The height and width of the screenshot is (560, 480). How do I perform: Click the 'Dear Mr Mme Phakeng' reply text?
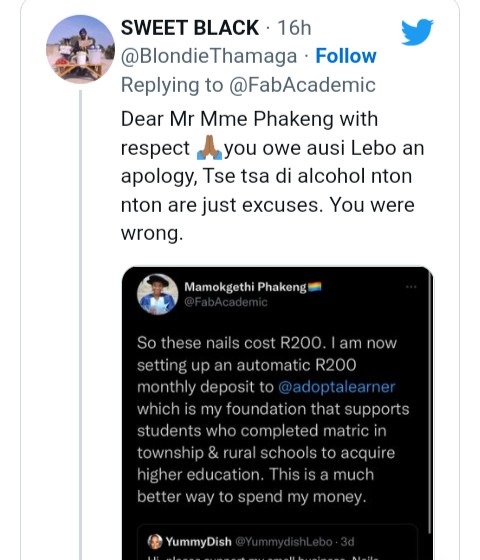click(x=272, y=176)
